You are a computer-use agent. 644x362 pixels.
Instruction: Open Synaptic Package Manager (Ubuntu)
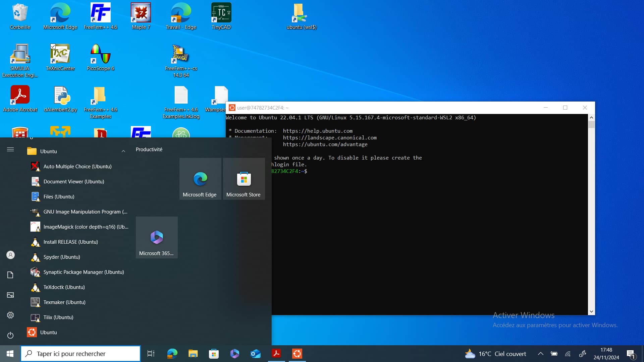(x=77, y=272)
